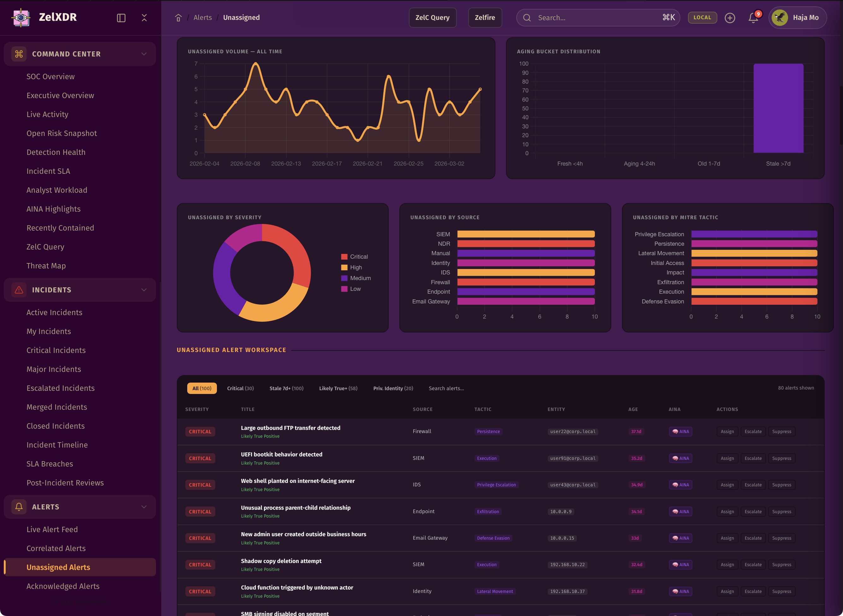This screenshot has width=843, height=616.
Task: Go to home via breadcrumb icon
Action: pyautogui.click(x=178, y=18)
